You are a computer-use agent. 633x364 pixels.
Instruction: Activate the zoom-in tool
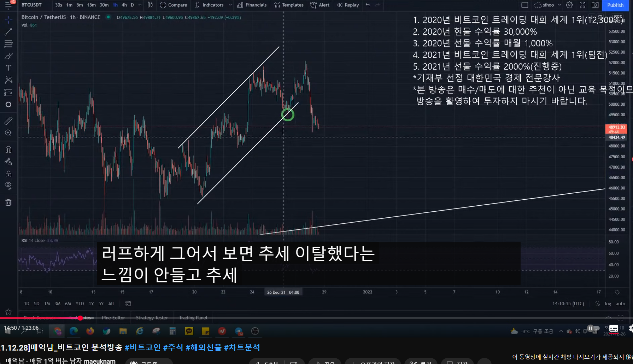click(x=8, y=133)
